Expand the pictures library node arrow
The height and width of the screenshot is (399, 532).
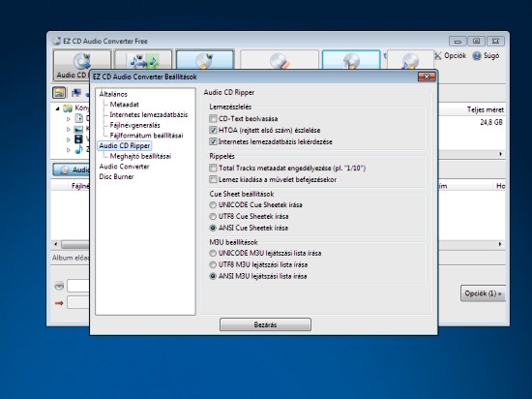(69, 130)
